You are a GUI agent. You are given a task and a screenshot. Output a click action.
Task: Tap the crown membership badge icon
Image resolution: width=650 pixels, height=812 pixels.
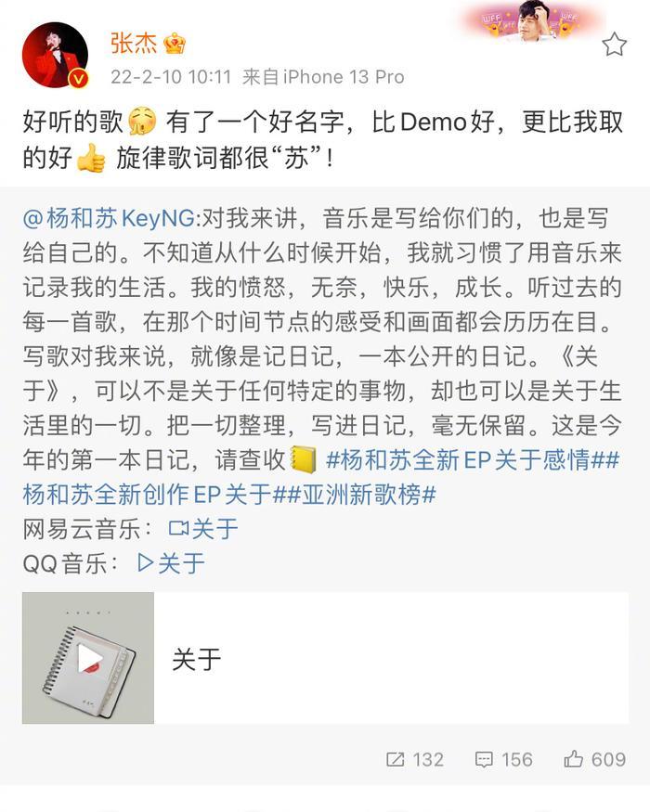pyautogui.click(x=175, y=43)
